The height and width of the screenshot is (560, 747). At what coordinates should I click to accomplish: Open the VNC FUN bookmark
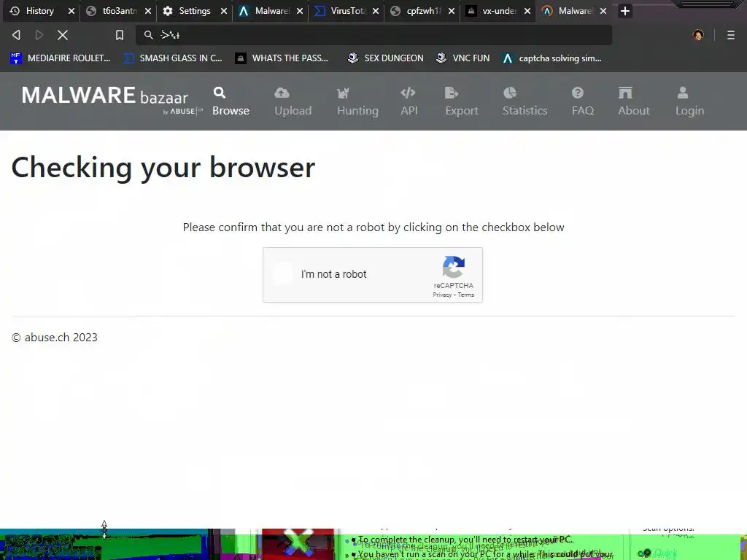(x=462, y=58)
